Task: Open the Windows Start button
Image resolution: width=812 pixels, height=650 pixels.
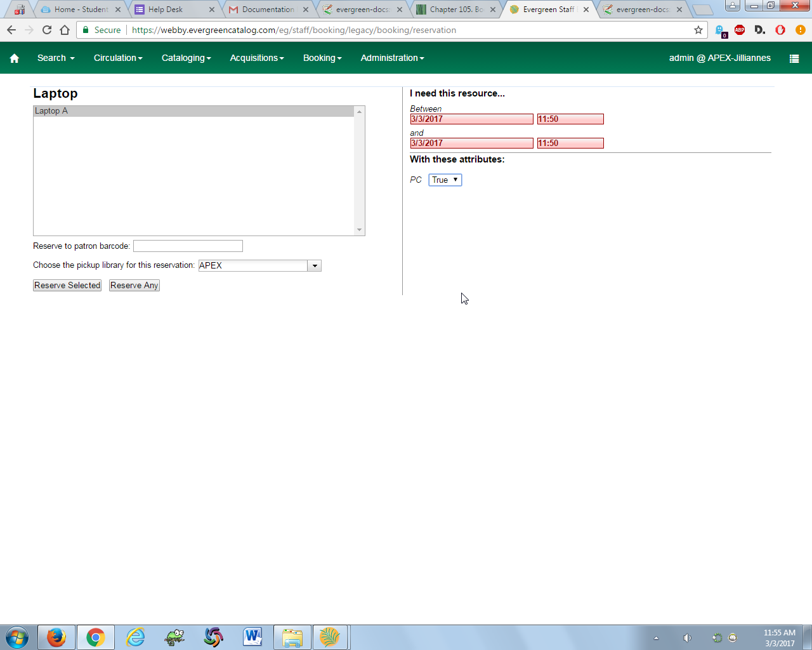Action: [x=17, y=637]
